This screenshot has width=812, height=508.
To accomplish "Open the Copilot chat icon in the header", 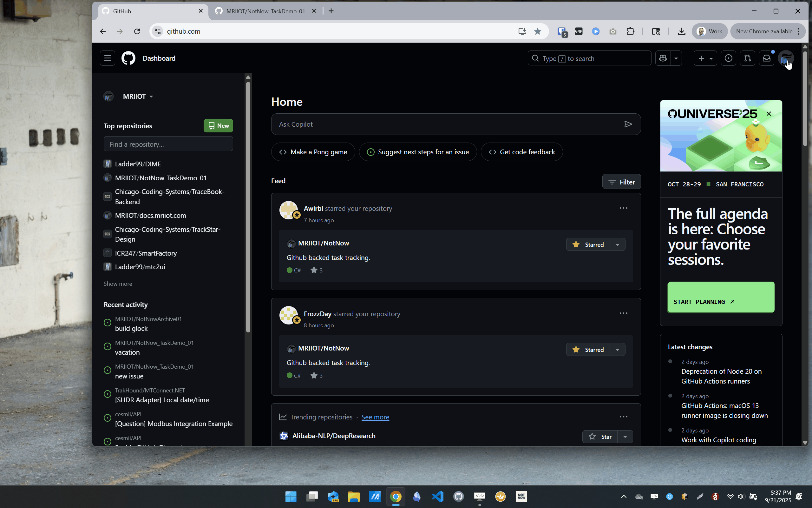I will click(x=663, y=58).
